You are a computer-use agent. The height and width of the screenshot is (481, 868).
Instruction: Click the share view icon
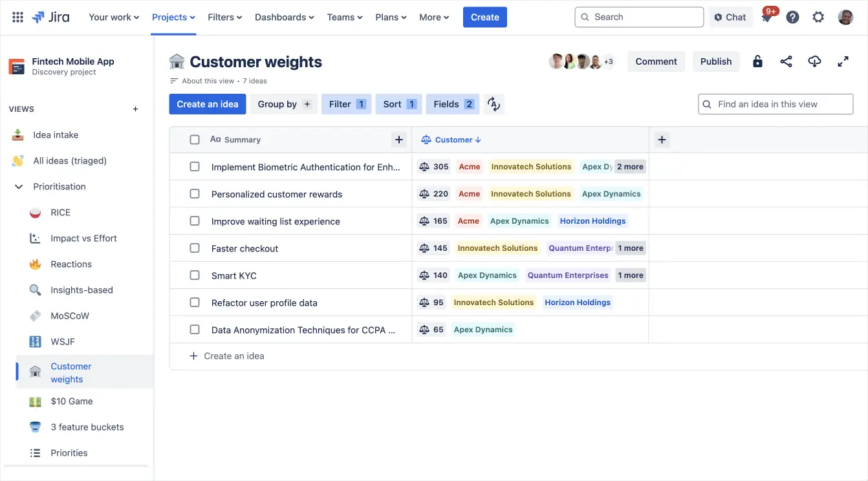(x=786, y=61)
